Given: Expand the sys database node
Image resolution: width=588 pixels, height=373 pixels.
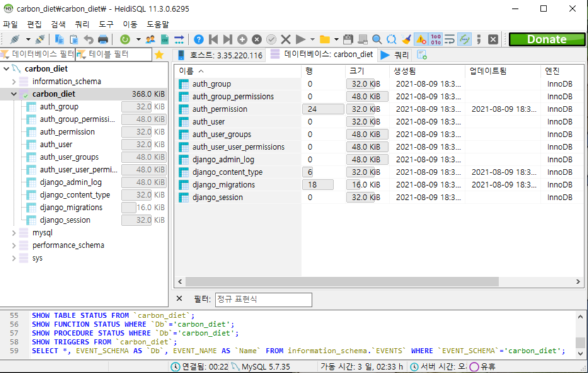Looking at the screenshot, I should point(14,258).
